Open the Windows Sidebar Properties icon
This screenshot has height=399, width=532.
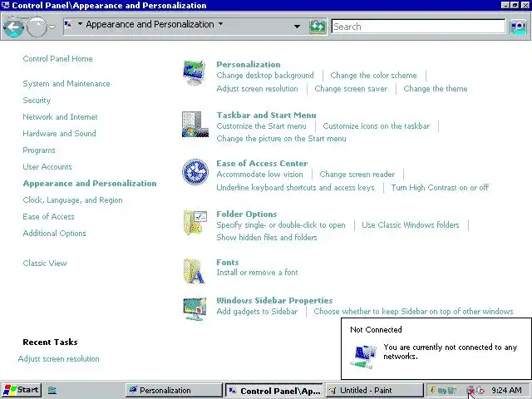click(x=195, y=308)
